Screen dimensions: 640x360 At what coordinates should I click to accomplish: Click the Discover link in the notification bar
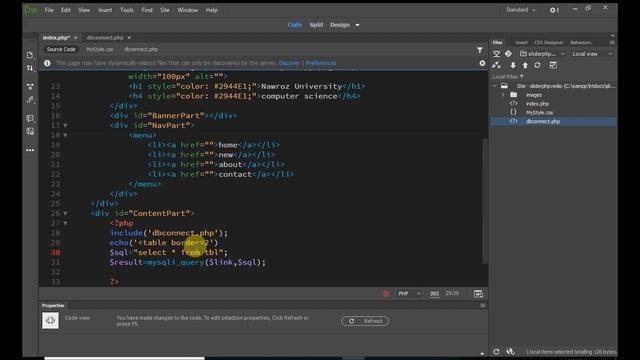tap(289, 63)
